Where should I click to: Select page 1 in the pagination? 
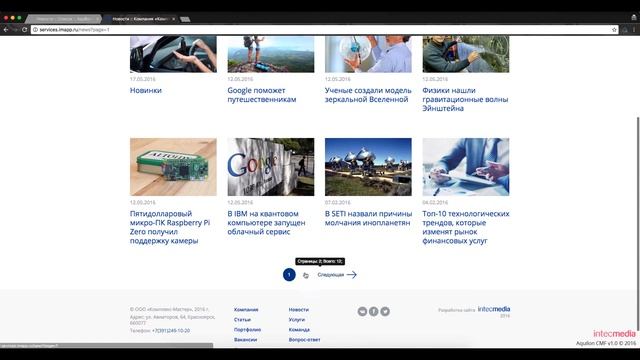coord(289,275)
